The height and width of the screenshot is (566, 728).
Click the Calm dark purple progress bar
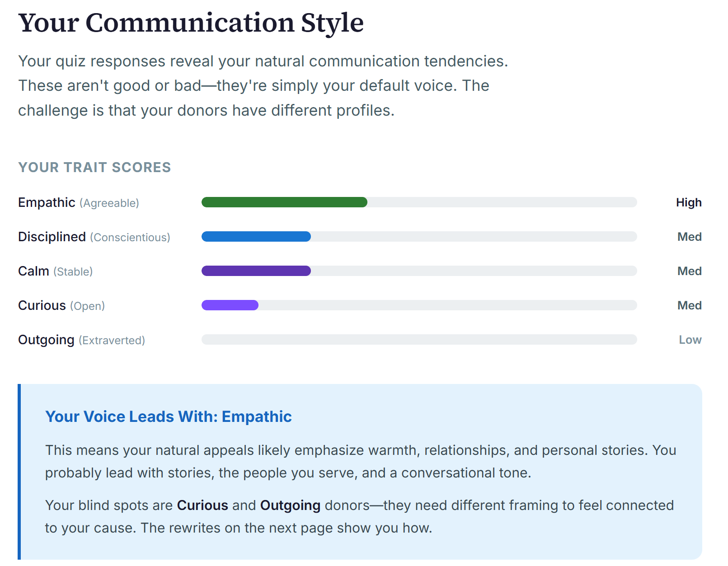click(256, 271)
